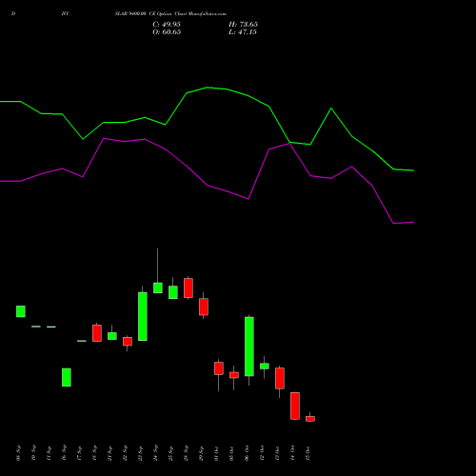Click the low value L: 47.15
Image resolution: width=476 pixels, height=476 pixels.
pos(243,32)
